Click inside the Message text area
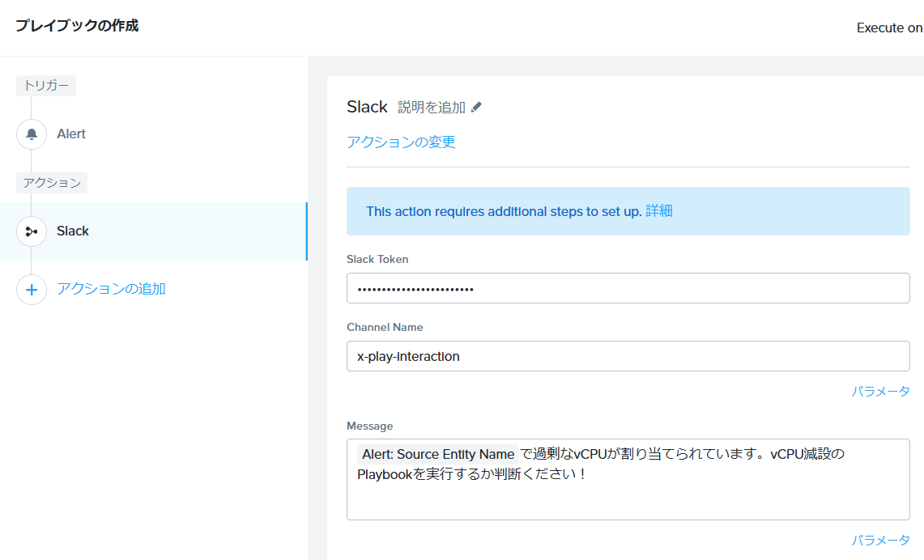 [628, 479]
